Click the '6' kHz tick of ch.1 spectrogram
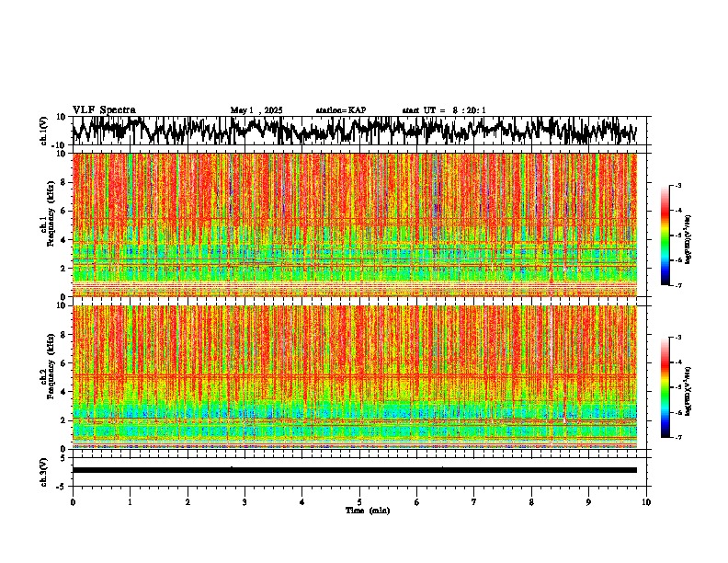 coord(64,211)
